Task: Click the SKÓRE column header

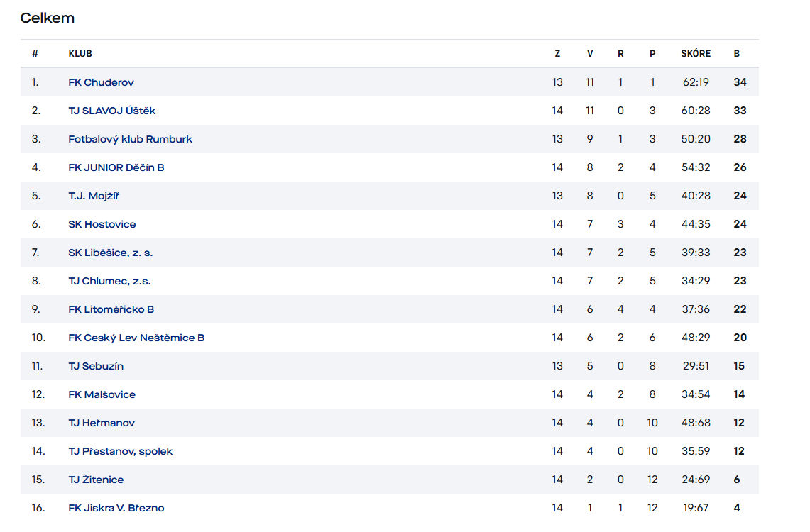Action: click(695, 54)
